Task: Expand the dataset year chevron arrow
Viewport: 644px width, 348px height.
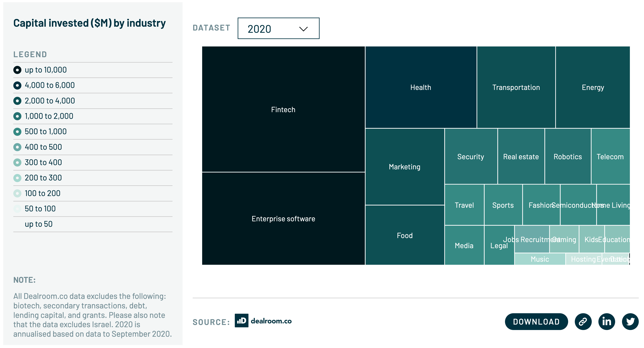Action: click(x=303, y=29)
